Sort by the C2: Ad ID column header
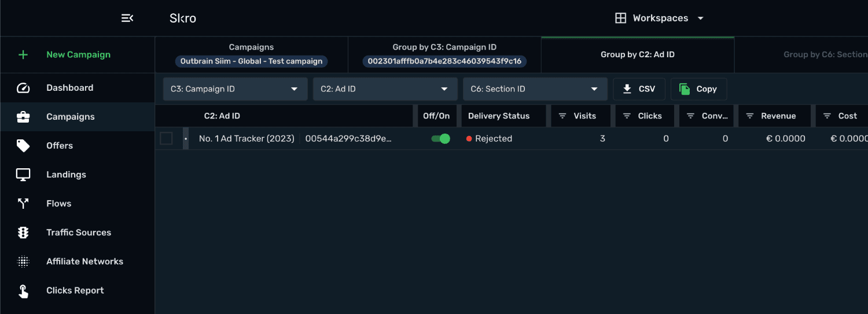 [222, 116]
